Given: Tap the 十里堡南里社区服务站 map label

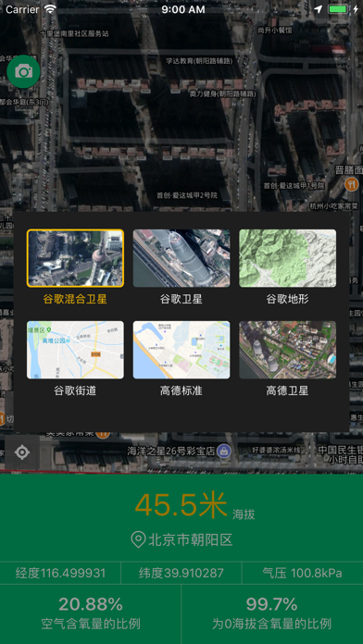Looking at the screenshot, I should coord(74,33).
